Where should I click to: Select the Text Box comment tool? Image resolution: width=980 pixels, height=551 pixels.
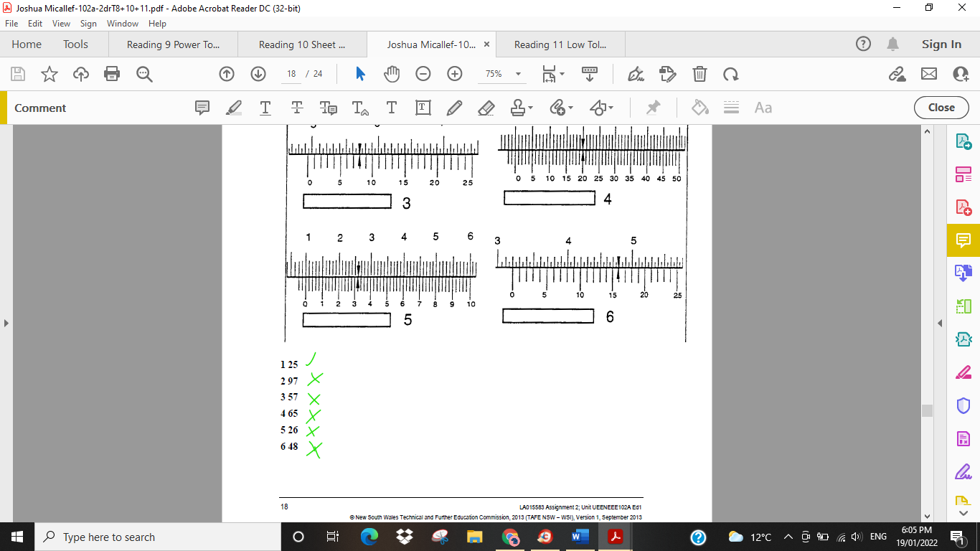click(423, 108)
